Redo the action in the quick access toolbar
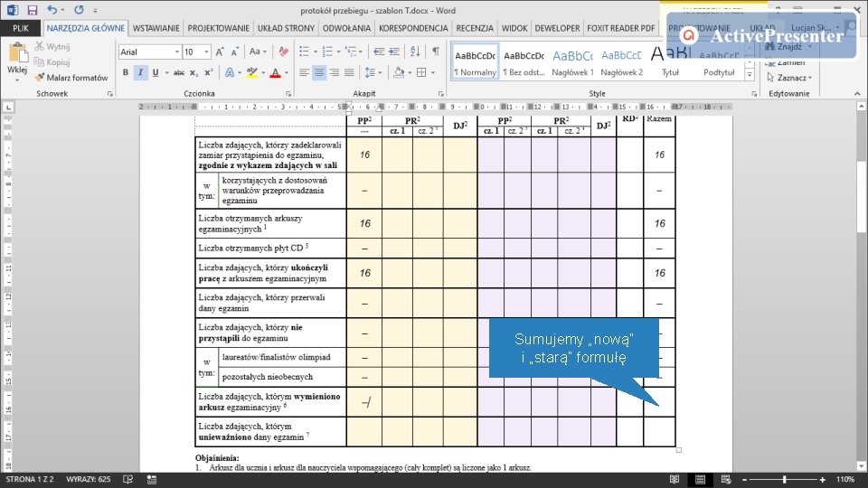The height and width of the screenshot is (488, 868). pos(79,10)
